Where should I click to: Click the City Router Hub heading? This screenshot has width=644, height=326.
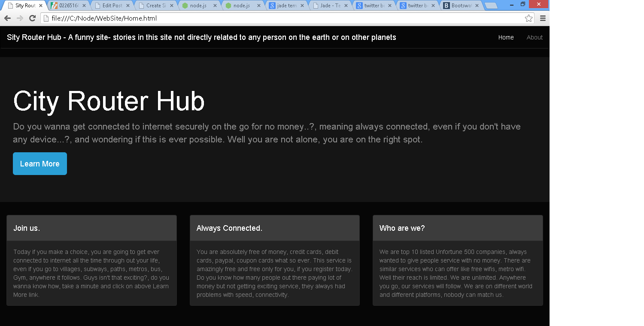click(109, 101)
